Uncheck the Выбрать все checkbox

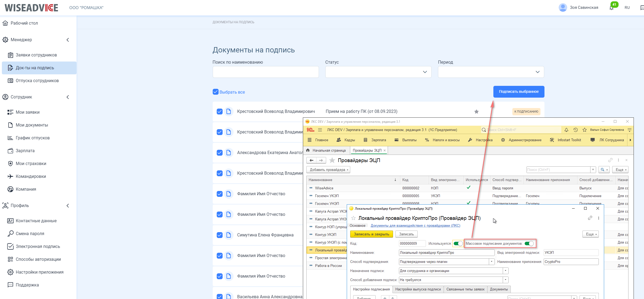(216, 92)
